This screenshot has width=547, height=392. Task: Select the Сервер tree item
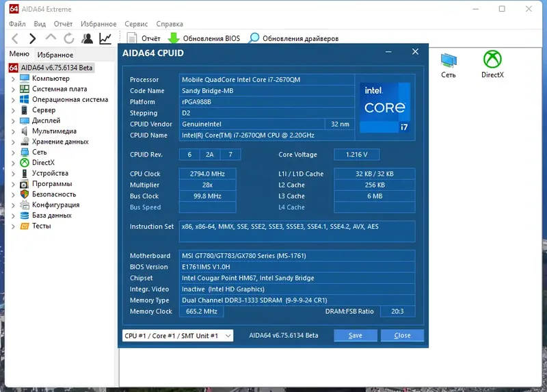click(x=44, y=110)
